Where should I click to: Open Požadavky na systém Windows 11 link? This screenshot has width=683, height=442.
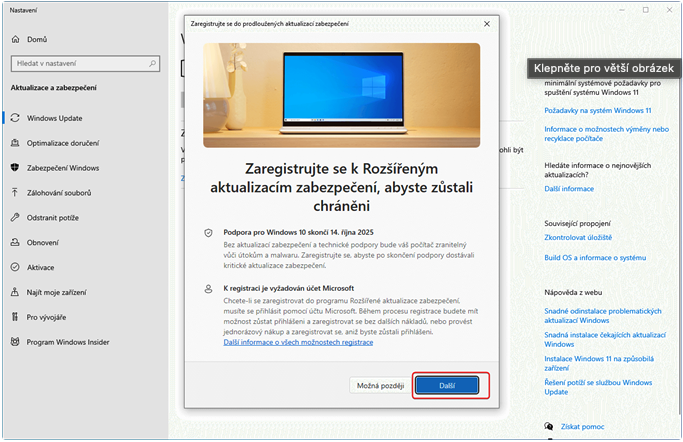coord(597,110)
